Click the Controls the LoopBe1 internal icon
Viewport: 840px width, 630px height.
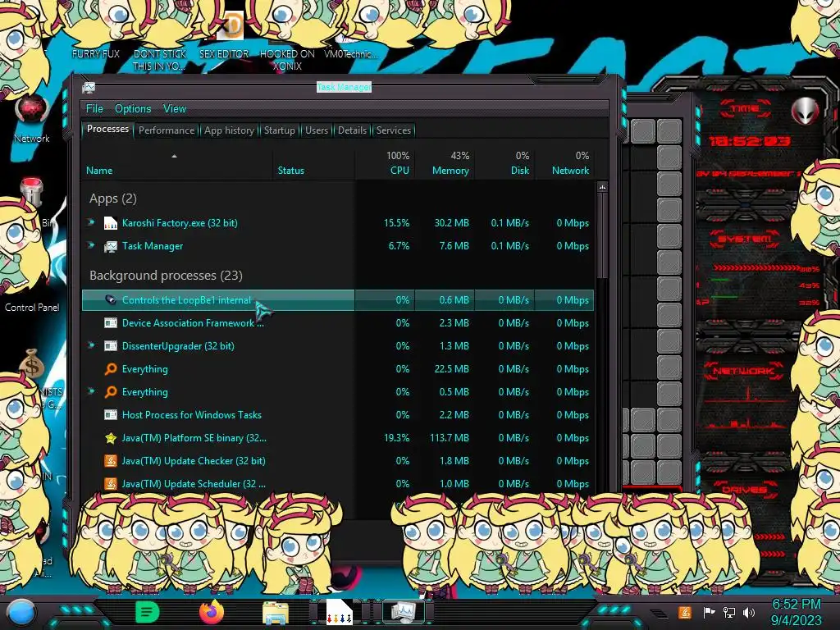[x=111, y=300]
